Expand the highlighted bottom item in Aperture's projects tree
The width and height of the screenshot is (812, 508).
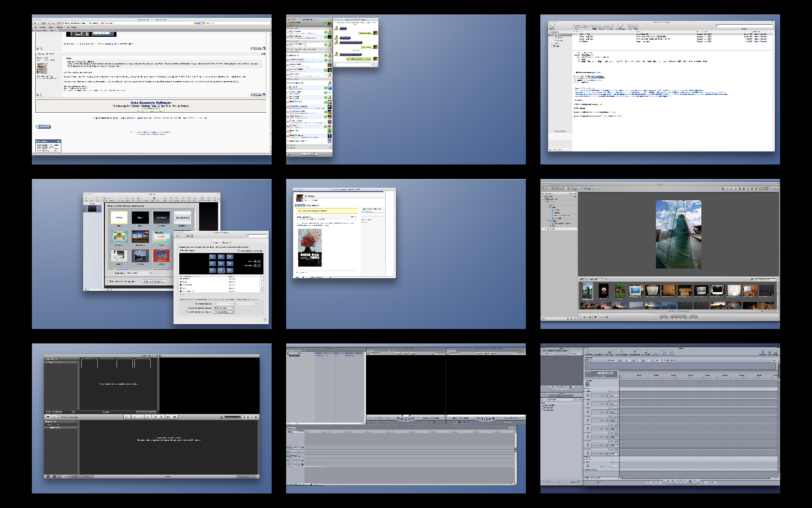(546, 229)
